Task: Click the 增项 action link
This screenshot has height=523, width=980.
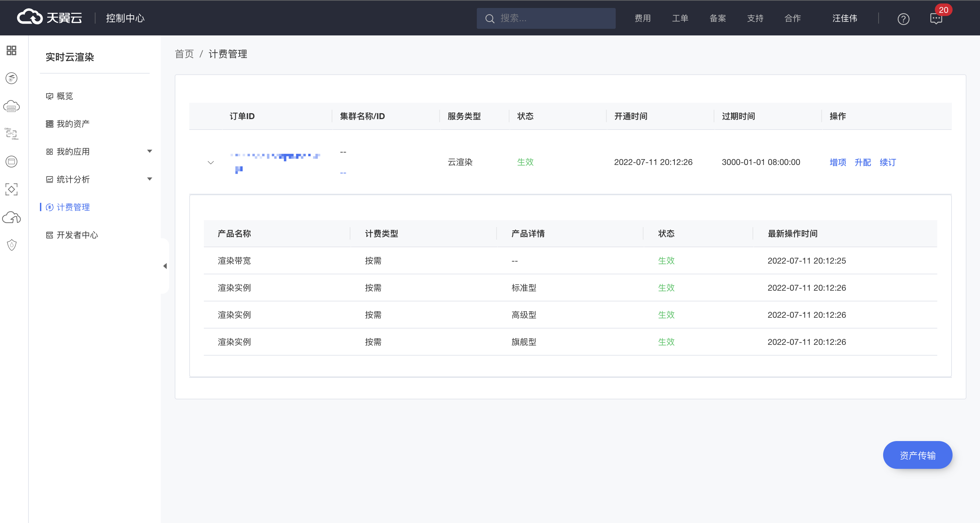Action: click(838, 163)
